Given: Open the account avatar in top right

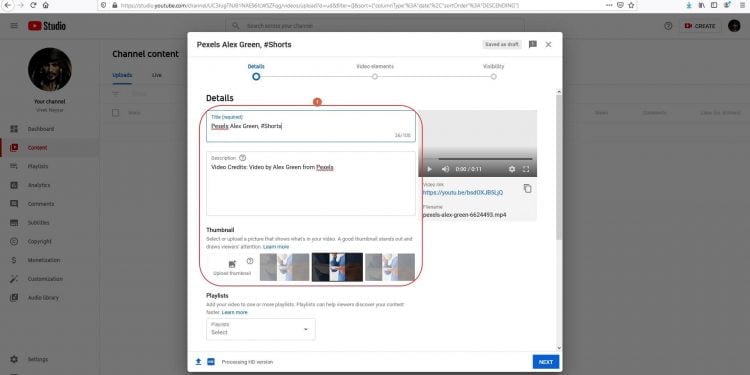Looking at the screenshot, I should pos(734,26).
